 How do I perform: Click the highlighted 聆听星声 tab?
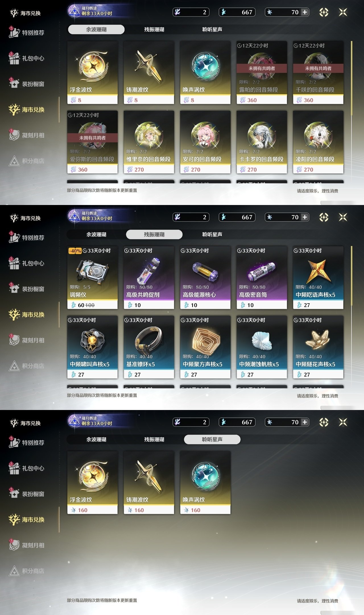[212, 439]
